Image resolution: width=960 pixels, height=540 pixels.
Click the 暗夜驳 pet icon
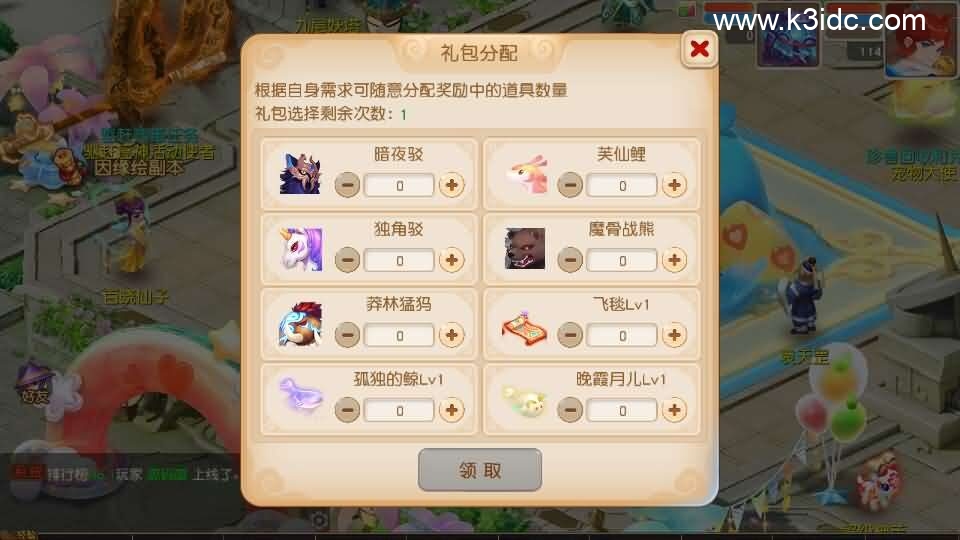(x=300, y=174)
